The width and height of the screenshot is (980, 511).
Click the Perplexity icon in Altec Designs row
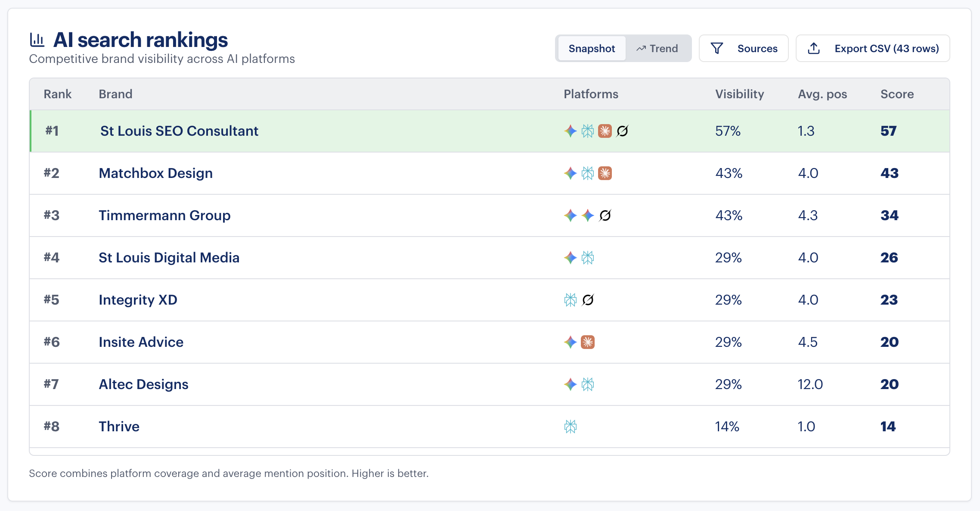tap(588, 384)
